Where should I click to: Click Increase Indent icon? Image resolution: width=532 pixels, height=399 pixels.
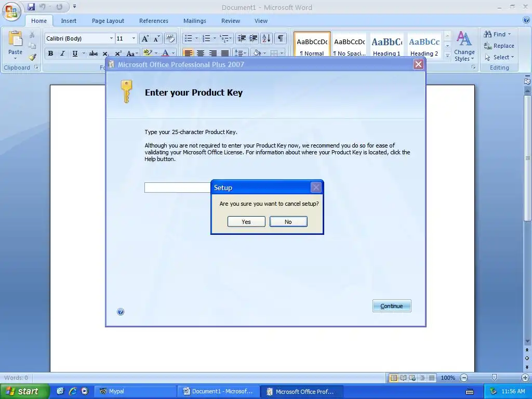[253, 38]
